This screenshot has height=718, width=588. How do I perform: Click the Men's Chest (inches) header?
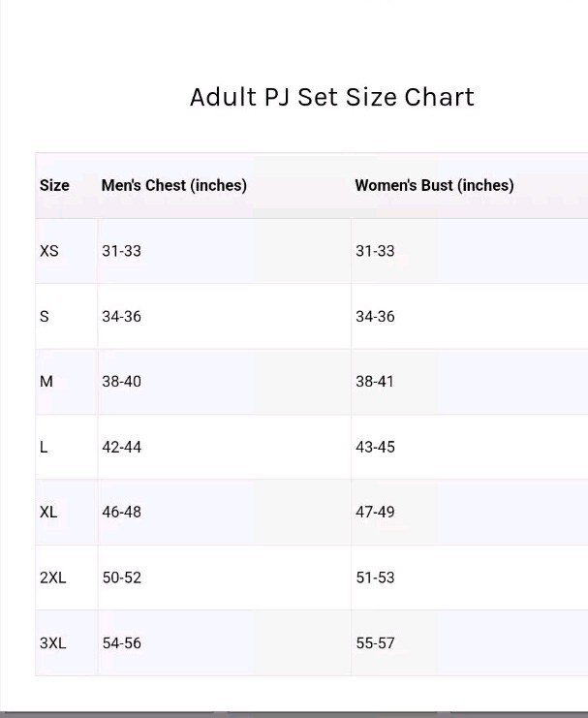point(174,185)
